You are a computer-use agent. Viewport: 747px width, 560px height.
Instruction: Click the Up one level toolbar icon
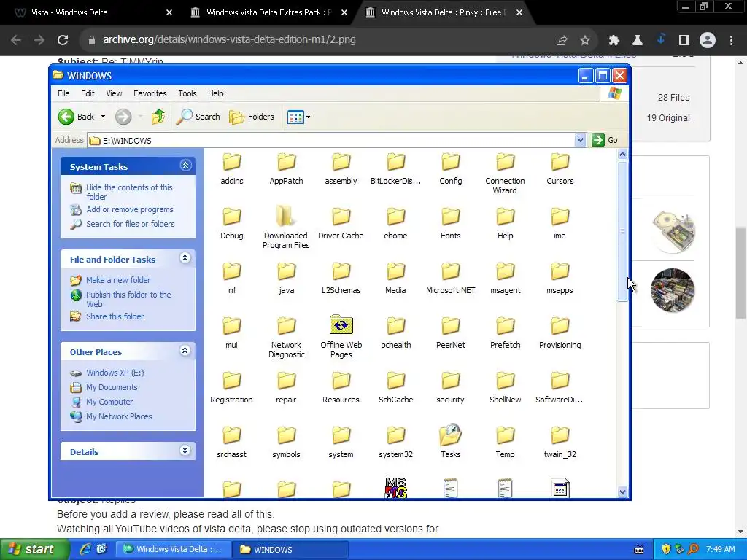(x=158, y=117)
